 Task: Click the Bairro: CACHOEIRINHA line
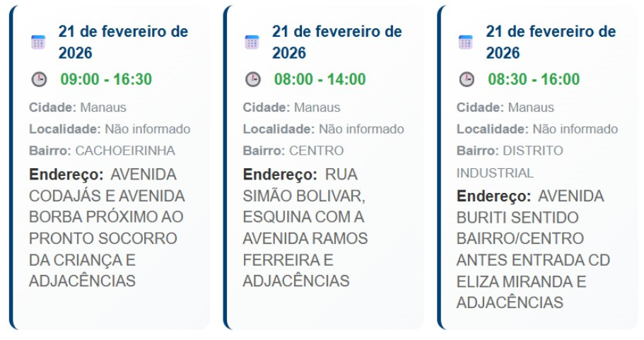pyautogui.click(x=102, y=151)
